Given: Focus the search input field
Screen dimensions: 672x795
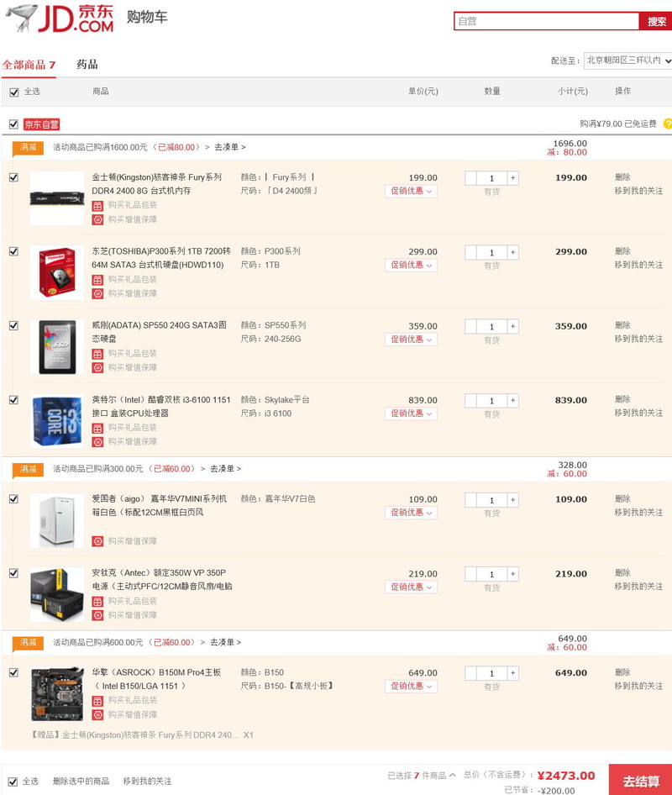Looking at the screenshot, I should (546, 21).
